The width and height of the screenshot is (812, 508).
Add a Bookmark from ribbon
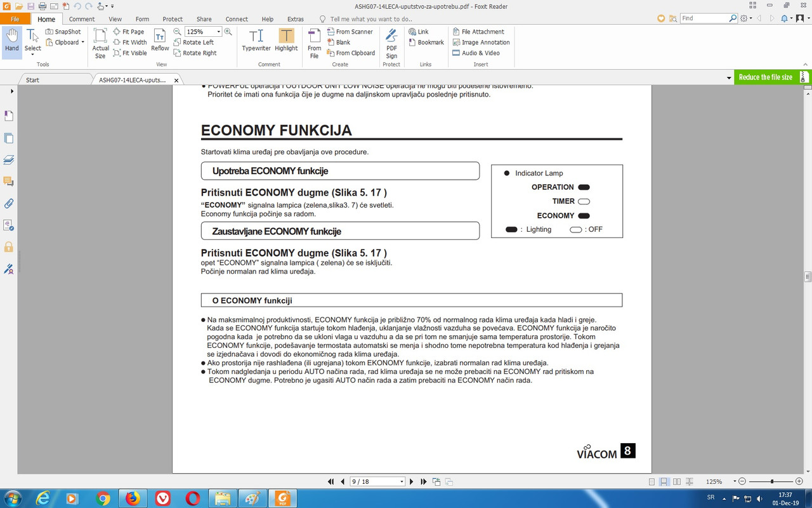click(426, 43)
